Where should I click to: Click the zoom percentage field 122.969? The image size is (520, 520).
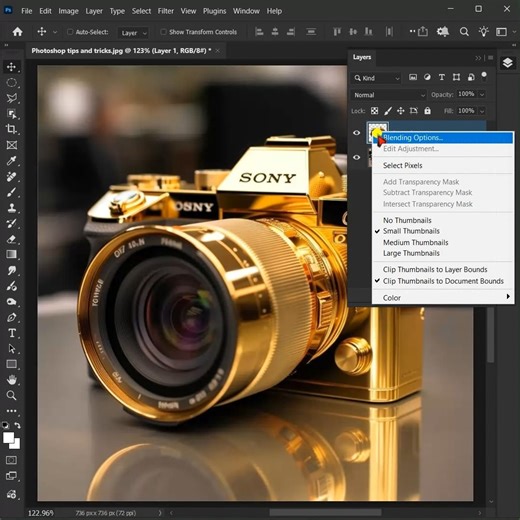click(x=41, y=513)
